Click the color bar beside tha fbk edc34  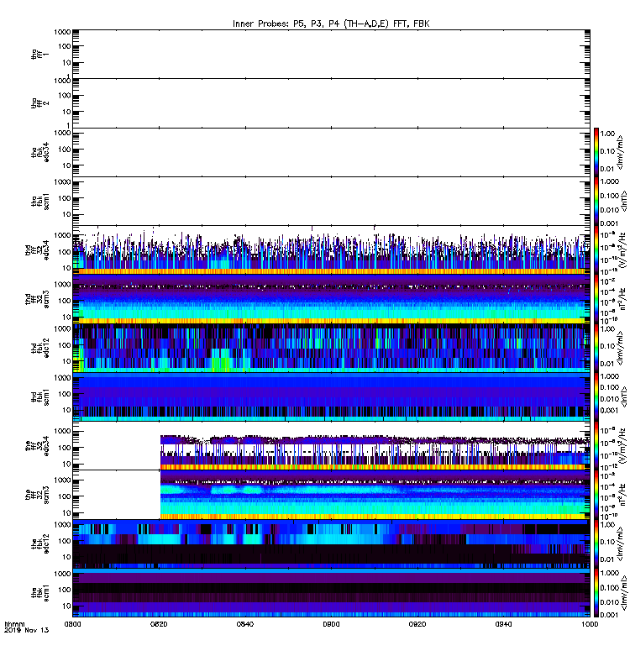[x=596, y=152]
